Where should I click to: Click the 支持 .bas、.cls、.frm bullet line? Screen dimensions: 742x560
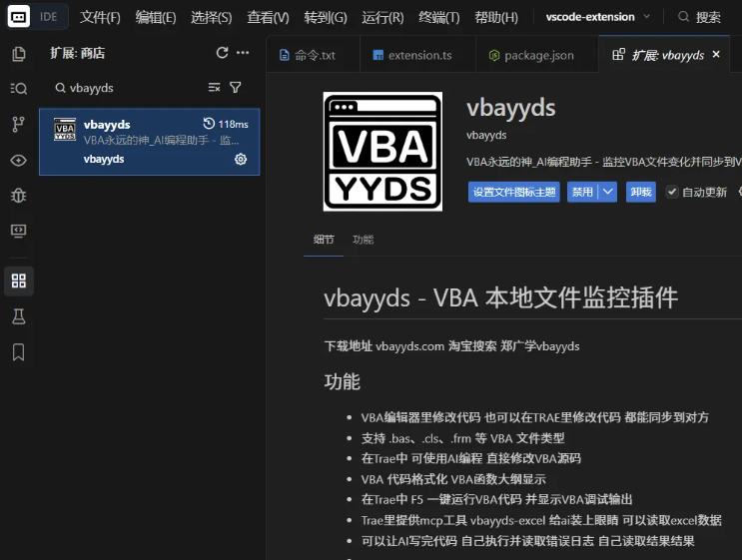pos(462,438)
